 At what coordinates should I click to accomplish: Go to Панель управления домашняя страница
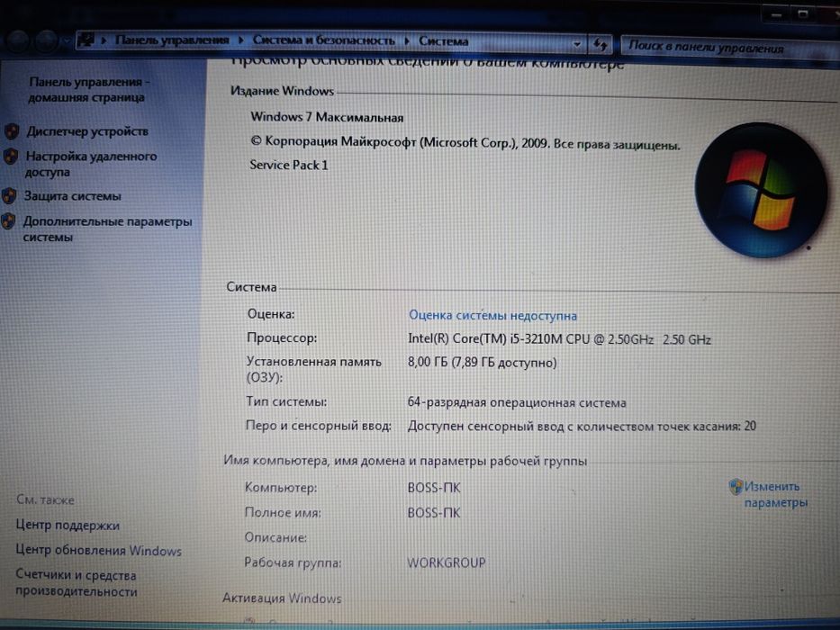(x=88, y=89)
